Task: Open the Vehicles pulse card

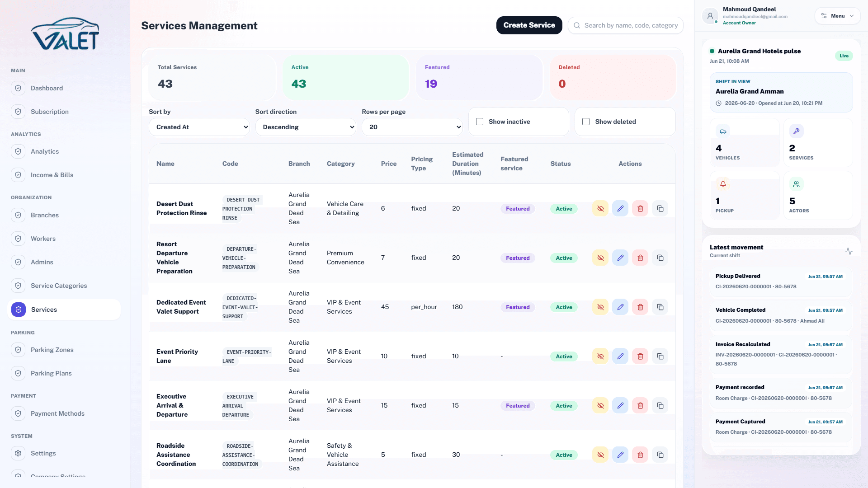Action: coord(745,142)
